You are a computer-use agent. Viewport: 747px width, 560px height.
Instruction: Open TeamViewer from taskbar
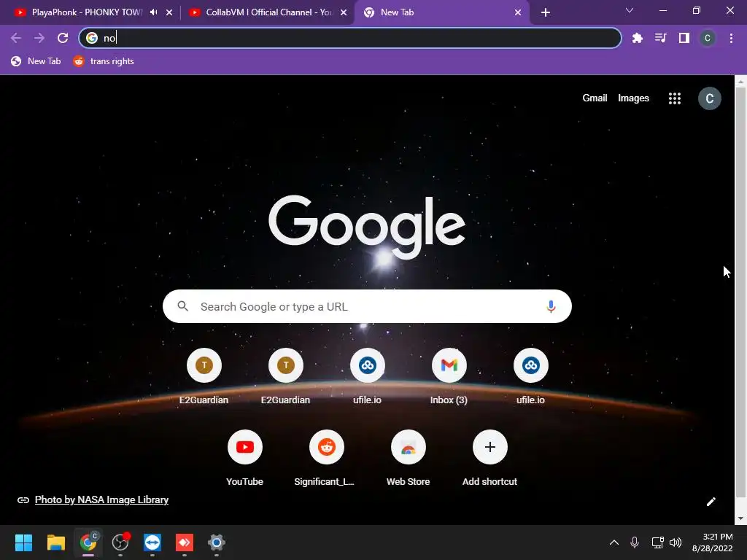(x=152, y=542)
